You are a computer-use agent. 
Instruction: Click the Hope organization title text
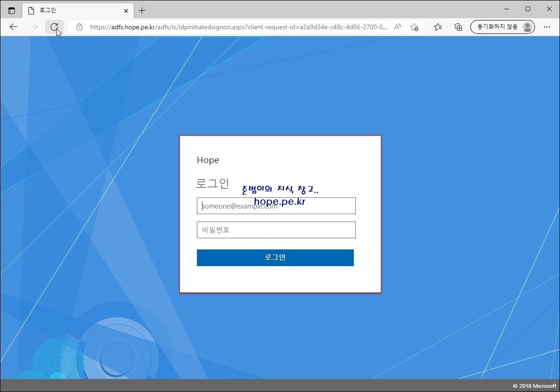coord(208,160)
